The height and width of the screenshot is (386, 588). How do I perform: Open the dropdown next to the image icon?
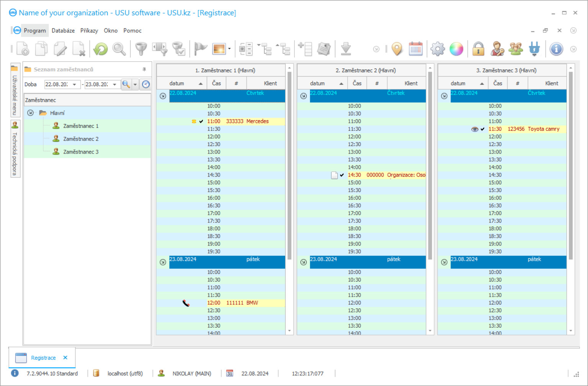tap(229, 49)
